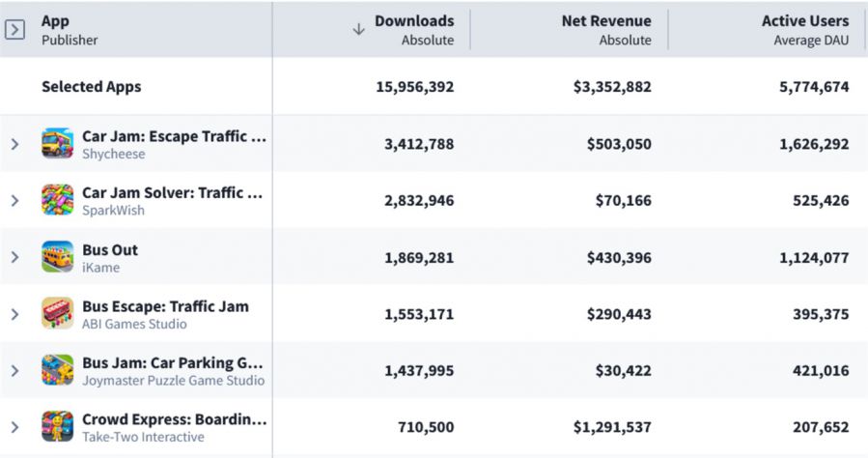Collapse the app column panel toggle
This screenshot has height=458, width=868.
pyautogui.click(x=14, y=29)
